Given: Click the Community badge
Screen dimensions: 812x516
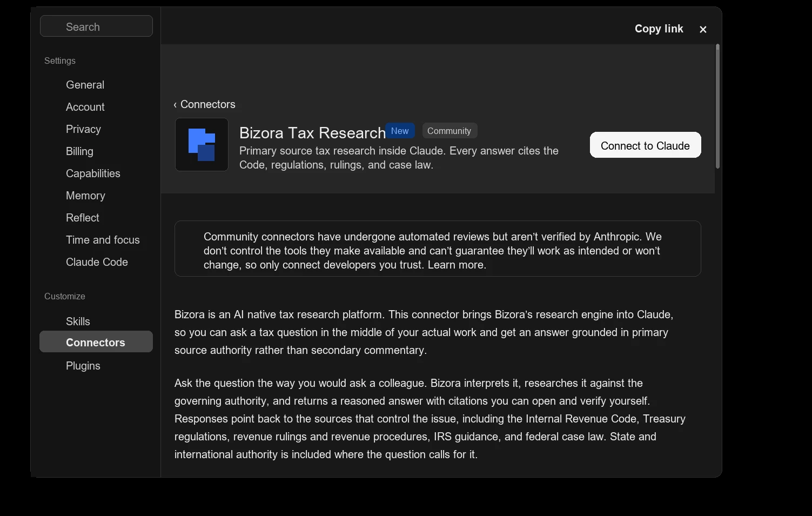Looking at the screenshot, I should coord(449,131).
